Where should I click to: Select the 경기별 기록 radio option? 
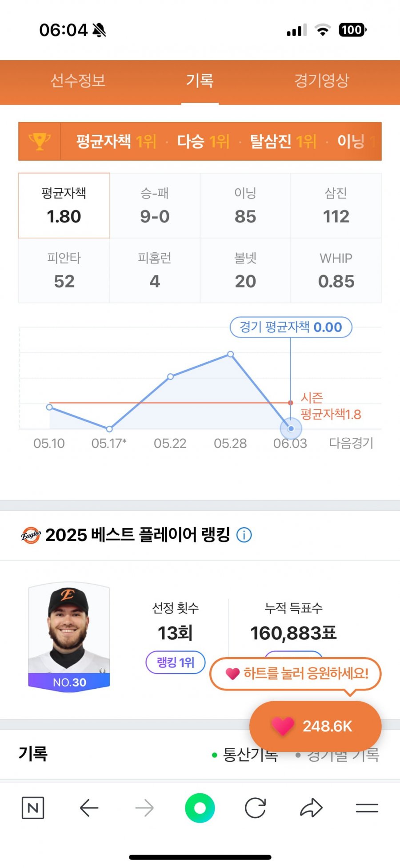tap(337, 755)
